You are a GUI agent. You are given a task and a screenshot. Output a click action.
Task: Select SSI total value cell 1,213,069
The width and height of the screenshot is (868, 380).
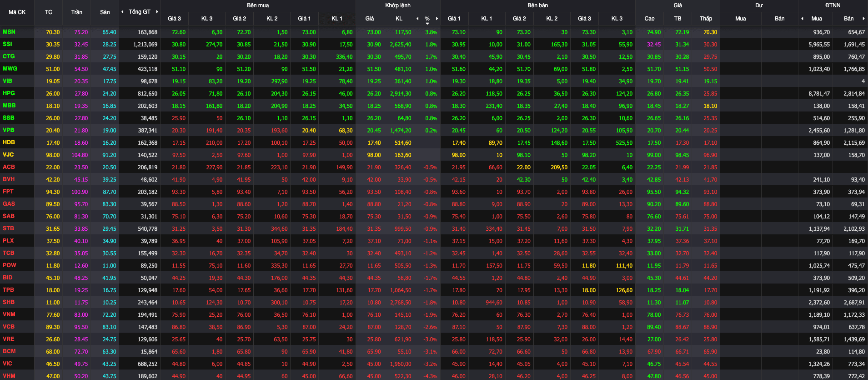pyautogui.click(x=145, y=45)
